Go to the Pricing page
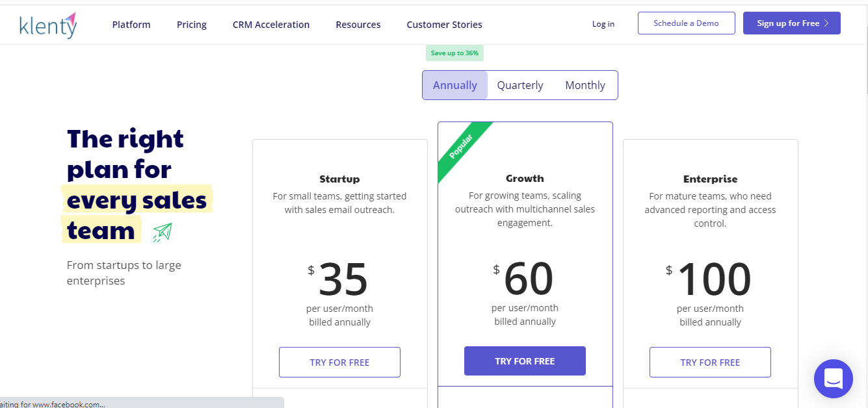868x408 pixels. [x=192, y=25]
